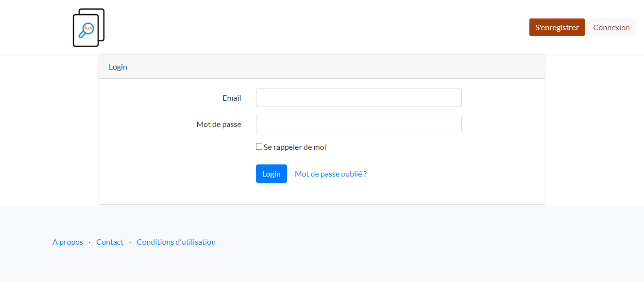
Task: Open the Contact footer link
Action: coord(110,242)
